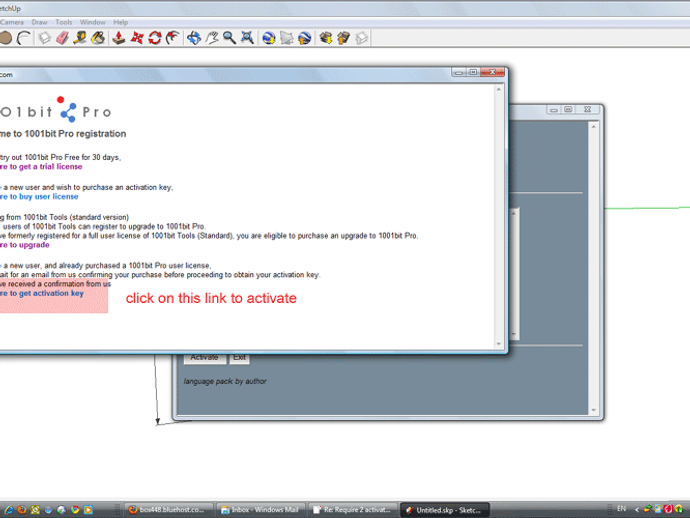Select the Move tool with red arrows
This screenshot has width=690, height=518.
(x=137, y=38)
